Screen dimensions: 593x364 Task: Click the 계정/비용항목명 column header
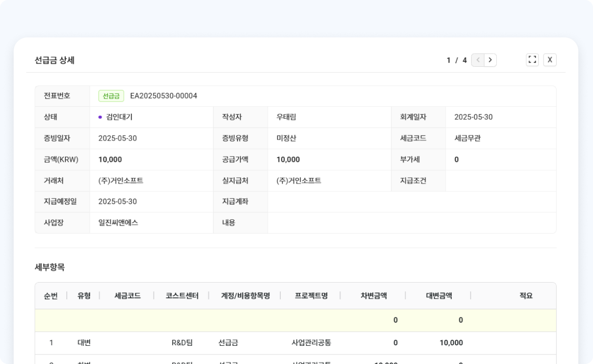(245, 296)
